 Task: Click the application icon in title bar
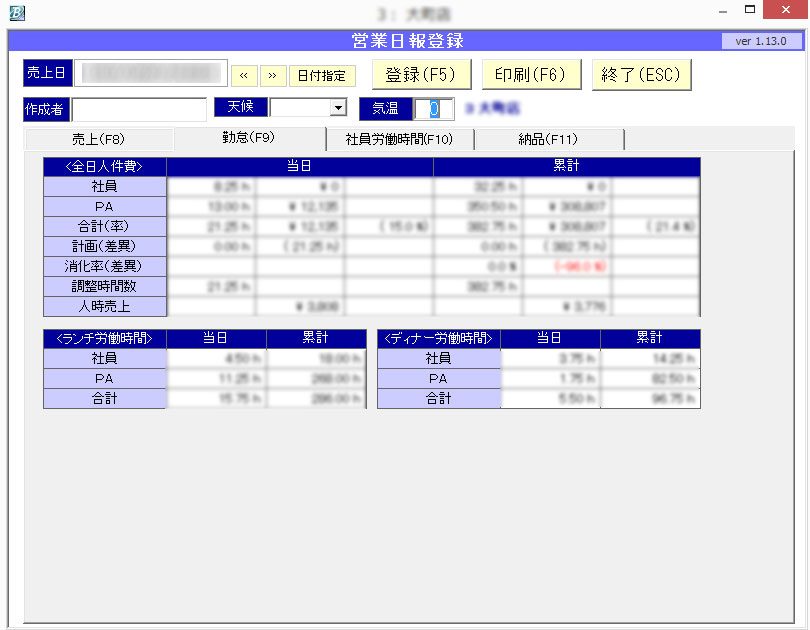[x=16, y=13]
